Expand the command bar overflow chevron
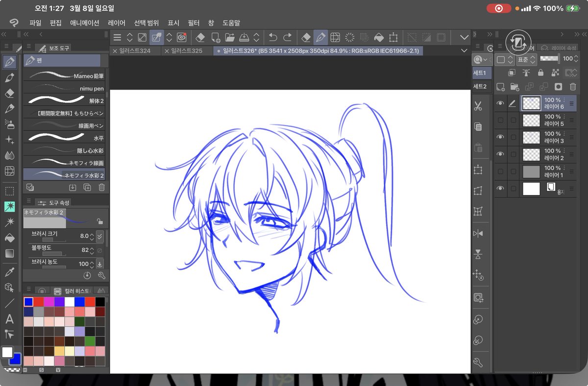 [x=465, y=37]
